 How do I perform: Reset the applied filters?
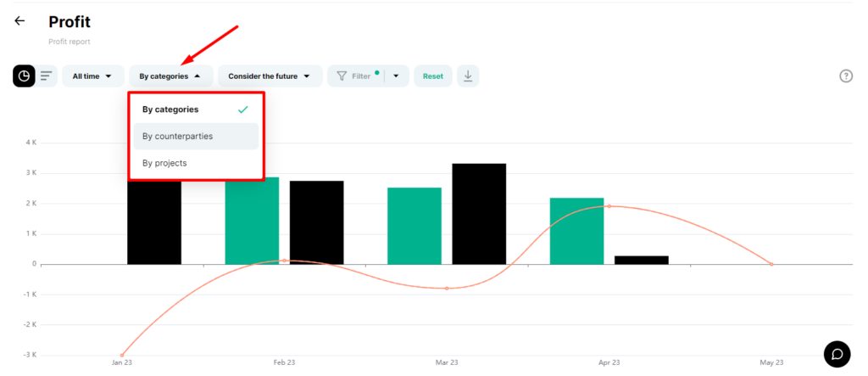(x=433, y=76)
